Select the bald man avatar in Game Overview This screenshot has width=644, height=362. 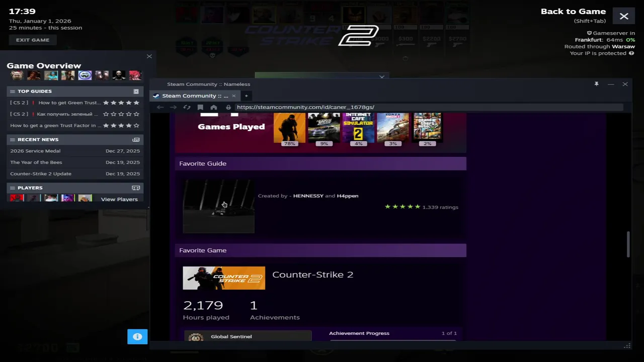pos(119,75)
